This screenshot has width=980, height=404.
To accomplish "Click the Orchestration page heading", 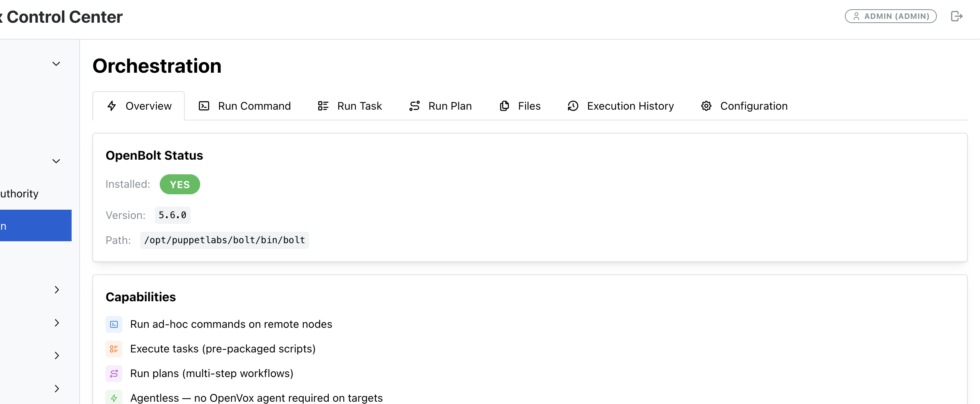I will tap(157, 66).
